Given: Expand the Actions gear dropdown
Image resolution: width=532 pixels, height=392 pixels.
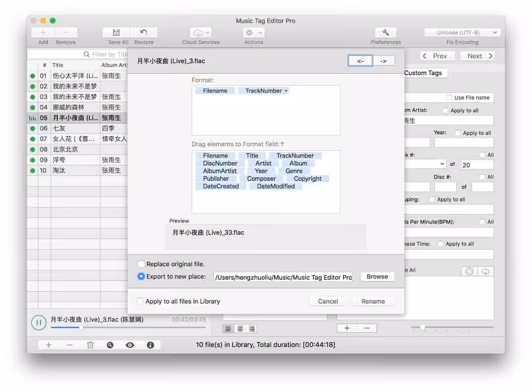Looking at the screenshot, I should [253, 33].
